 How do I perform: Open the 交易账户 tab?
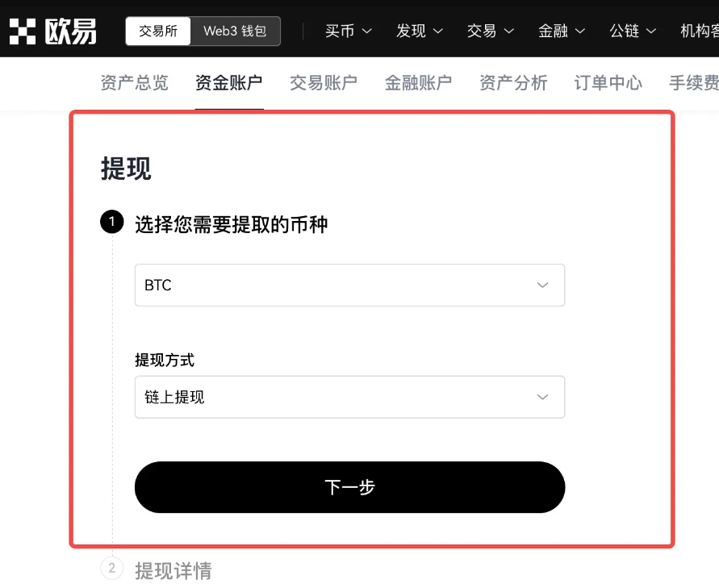(x=324, y=83)
